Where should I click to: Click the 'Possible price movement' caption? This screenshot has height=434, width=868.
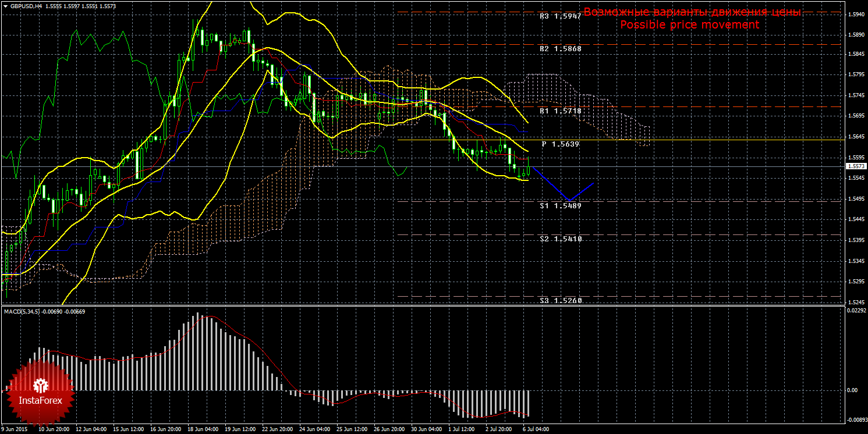point(689,25)
